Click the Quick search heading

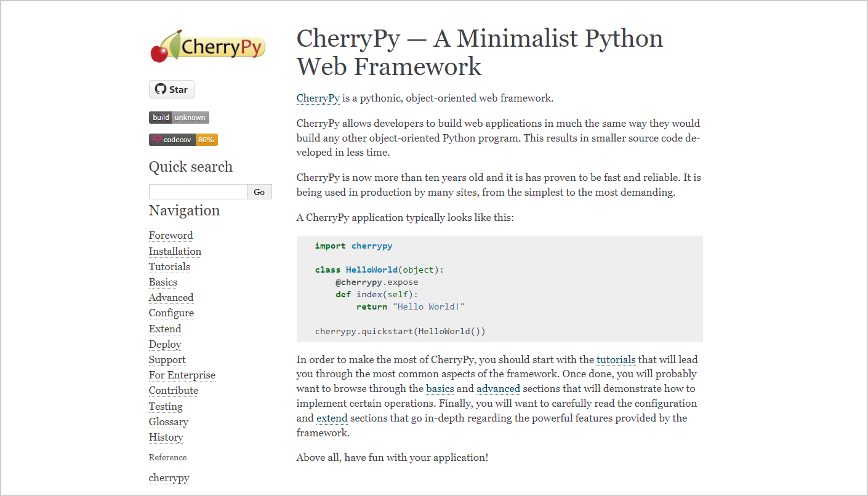[191, 167]
